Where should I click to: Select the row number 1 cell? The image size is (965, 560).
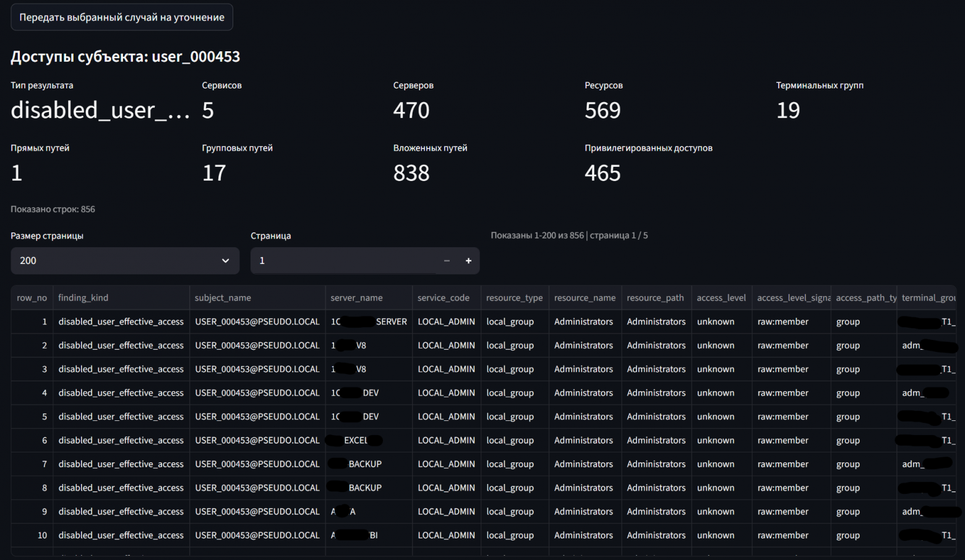point(32,321)
